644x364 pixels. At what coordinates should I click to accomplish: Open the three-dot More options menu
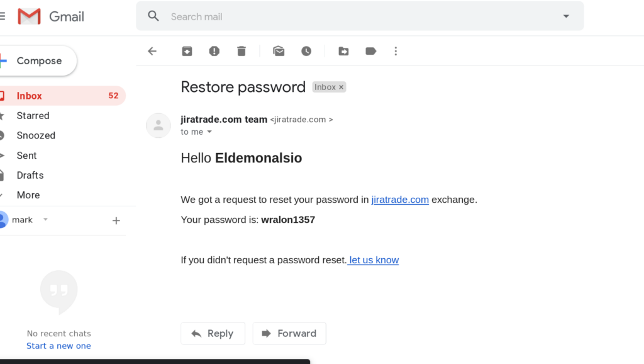point(396,51)
